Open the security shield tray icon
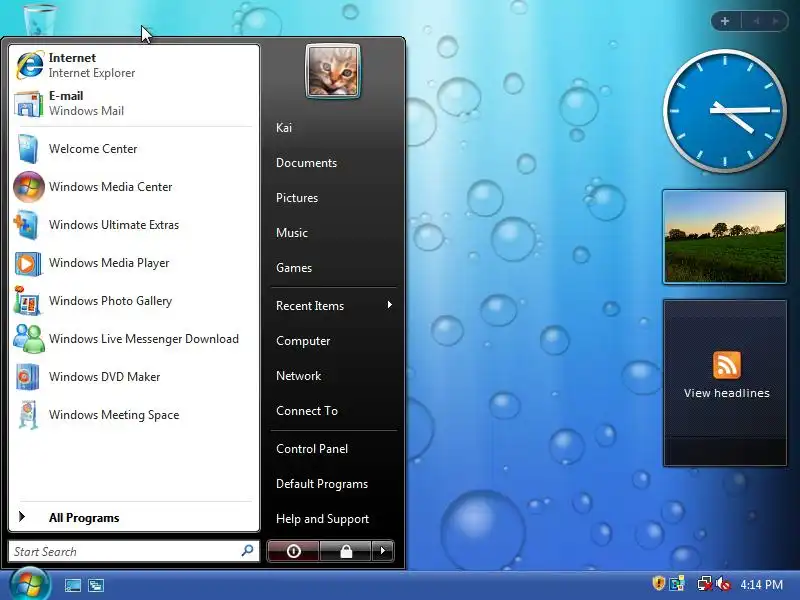This screenshot has width=800, height=600. tap(659, 584)
